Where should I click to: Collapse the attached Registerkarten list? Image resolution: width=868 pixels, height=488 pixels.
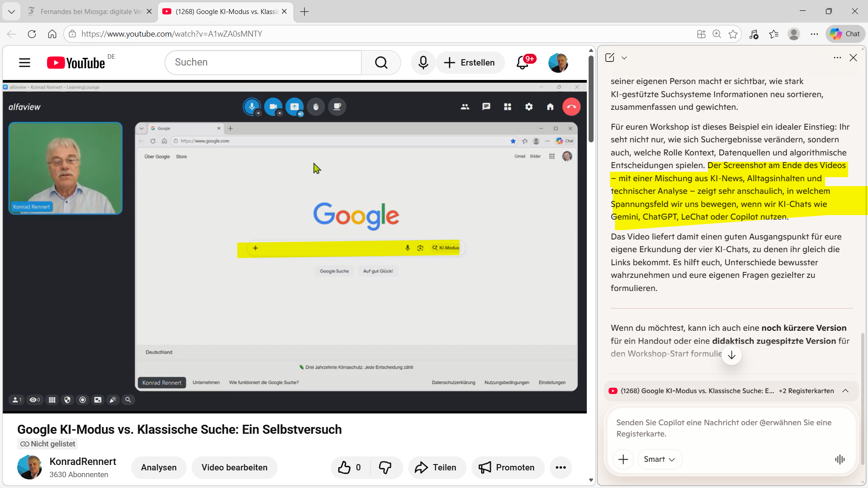[x=845, y=391]
